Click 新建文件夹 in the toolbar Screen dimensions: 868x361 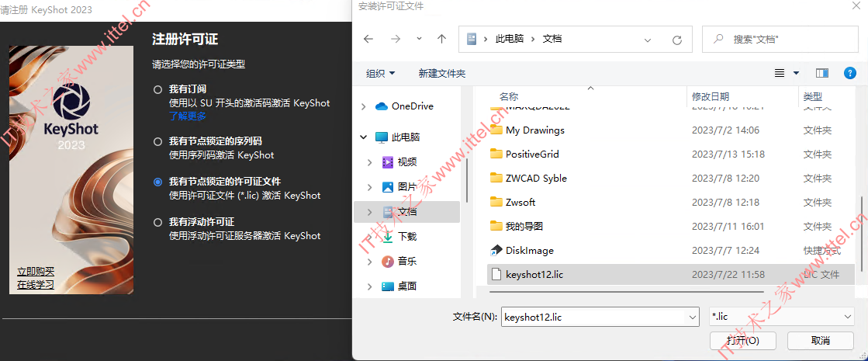[x=441, y=73]
